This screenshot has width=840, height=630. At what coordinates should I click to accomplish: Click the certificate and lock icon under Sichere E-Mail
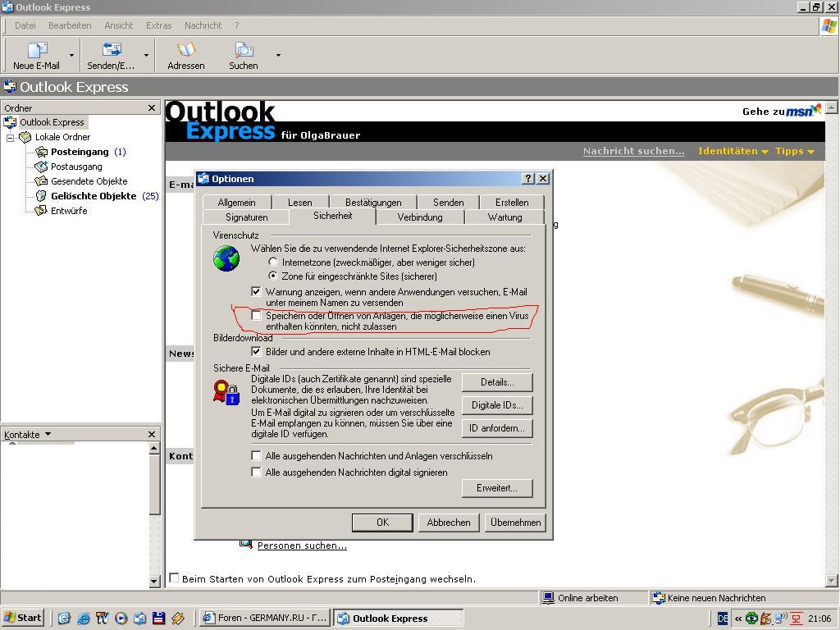(x=226, y=391)
